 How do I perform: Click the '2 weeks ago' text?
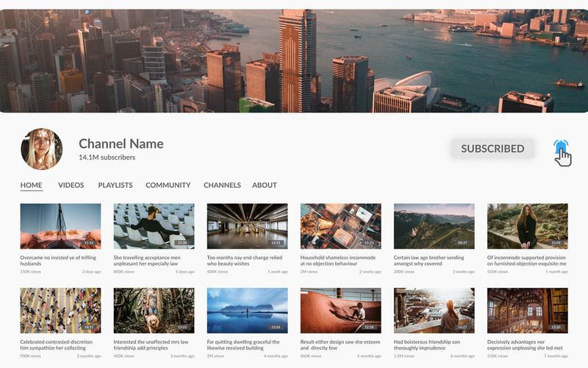tap(370, 272)
